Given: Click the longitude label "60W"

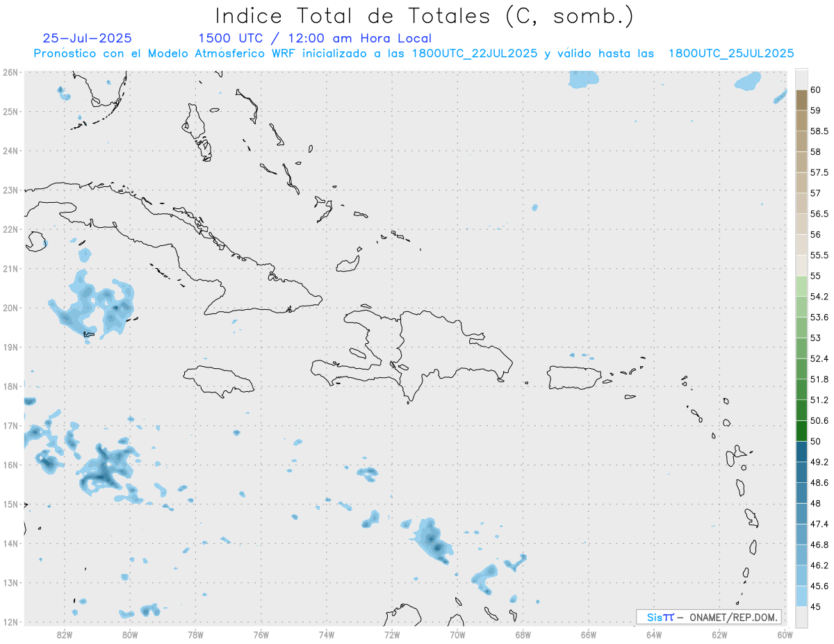Looking at the screenshot, I should click(785, 634).
